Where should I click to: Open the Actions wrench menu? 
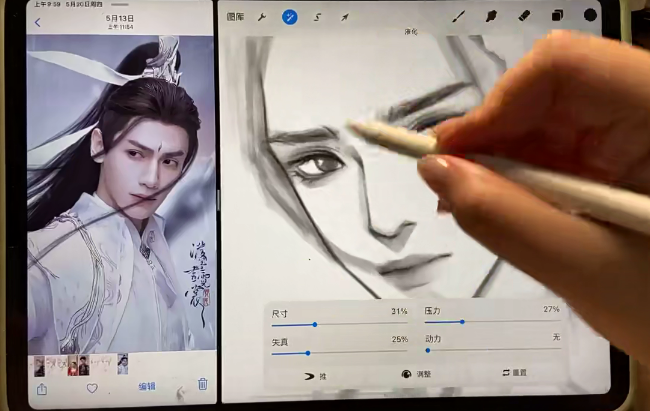(262, 17)
